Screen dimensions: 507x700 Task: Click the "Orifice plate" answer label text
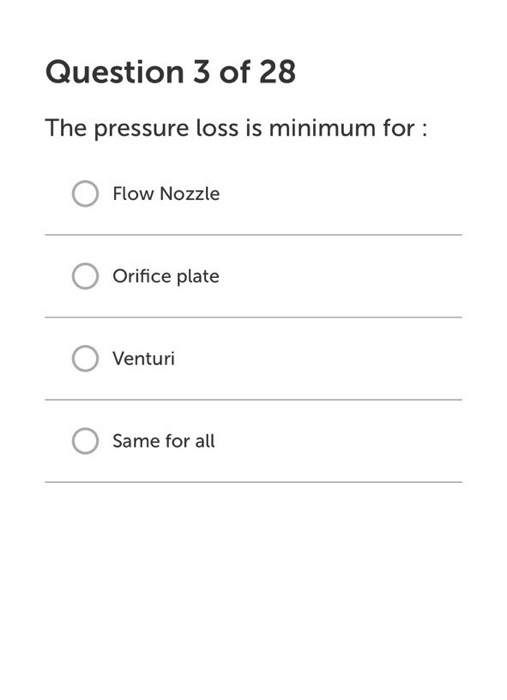(166, 276)
